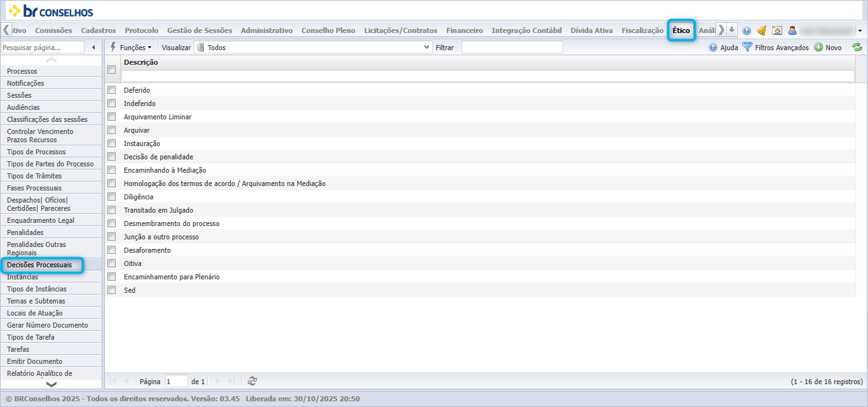Click the Ajuda help button
The image size is (868, 407).
[723, 48]
